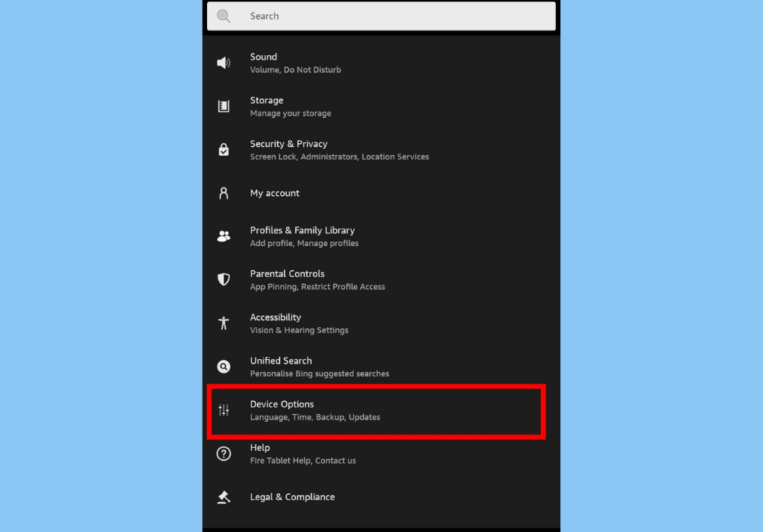The height and width of the screenshot is (532, 763).
Task: Click the Help question mark icon
Action: tap(224, 454)
